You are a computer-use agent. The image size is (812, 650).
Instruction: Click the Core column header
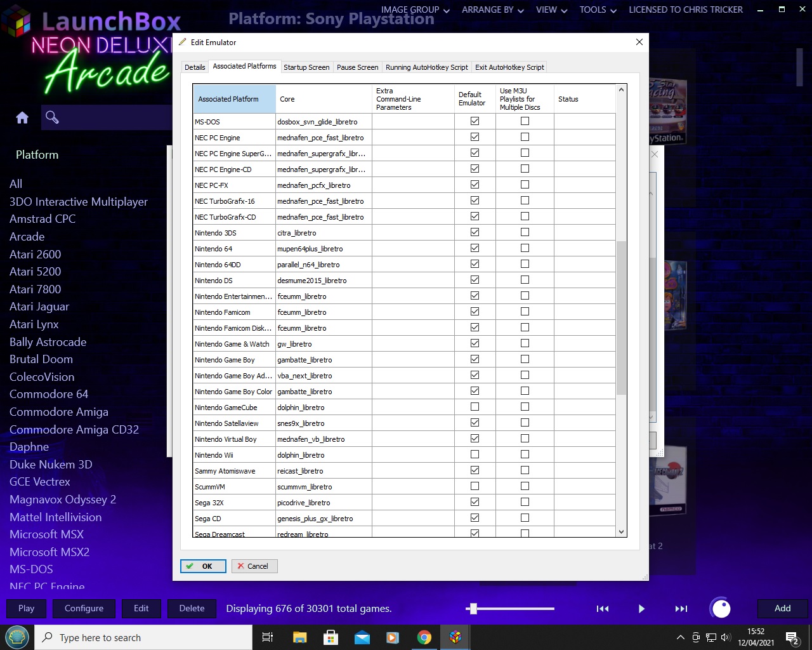(324, 99)
